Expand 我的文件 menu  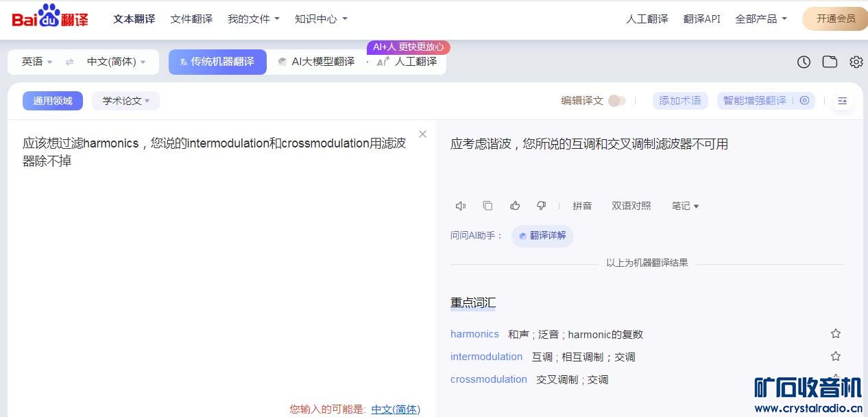(254, 19)
